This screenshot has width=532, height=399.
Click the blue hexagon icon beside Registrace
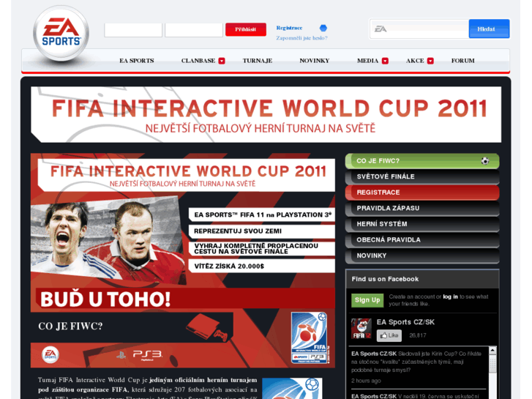pos(323,28)
